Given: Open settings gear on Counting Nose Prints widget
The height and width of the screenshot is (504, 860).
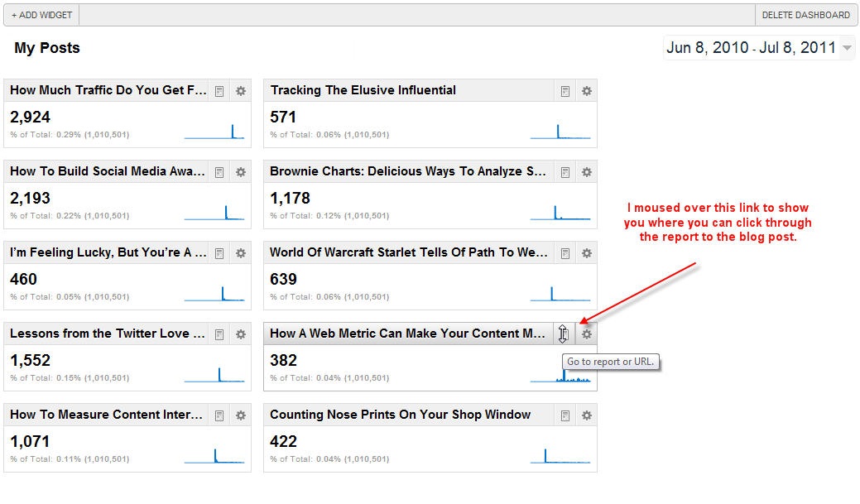Looking at the screenshot, I should pos(586,415).
